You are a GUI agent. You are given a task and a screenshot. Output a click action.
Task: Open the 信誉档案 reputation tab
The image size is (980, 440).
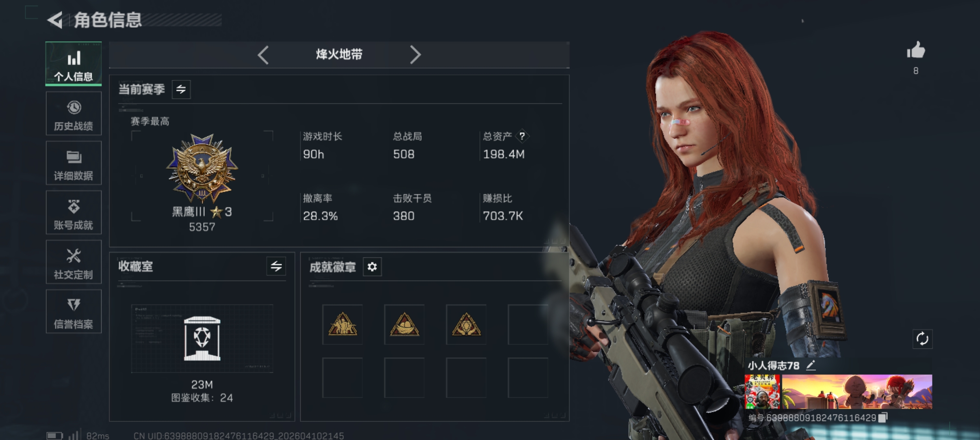[x=74, y=312]
